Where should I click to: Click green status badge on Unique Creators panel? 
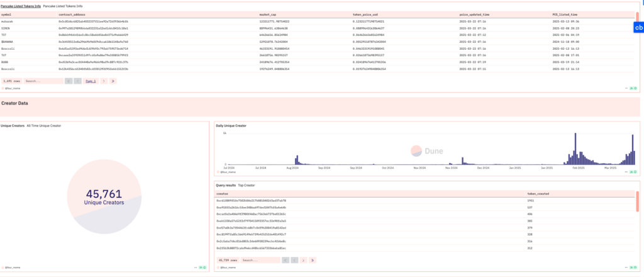201,268
